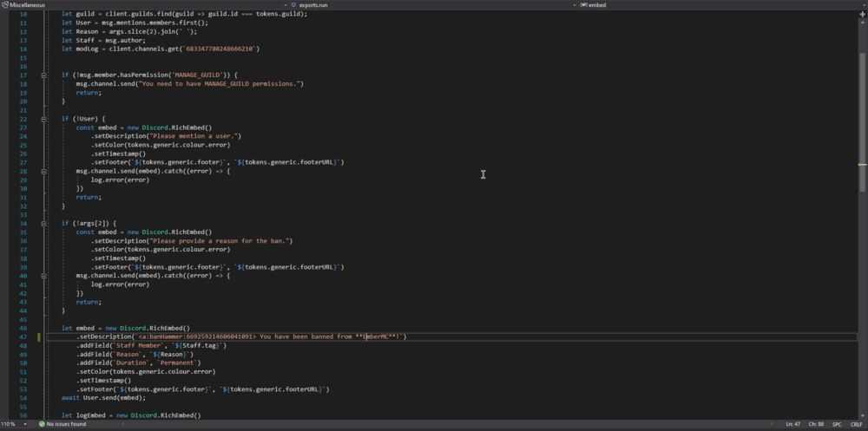
Task: Open the Miscellaneous project scope dropdown
Action: coord(144,4)
